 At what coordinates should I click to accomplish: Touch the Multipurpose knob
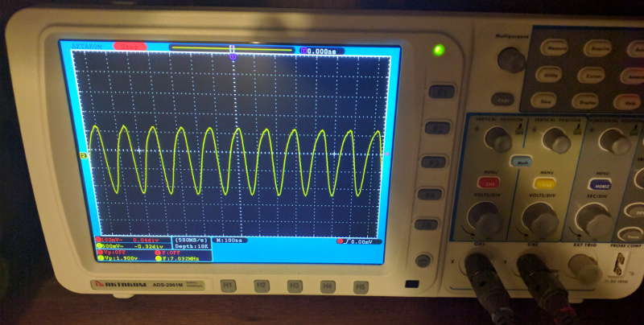coord(511,60)
